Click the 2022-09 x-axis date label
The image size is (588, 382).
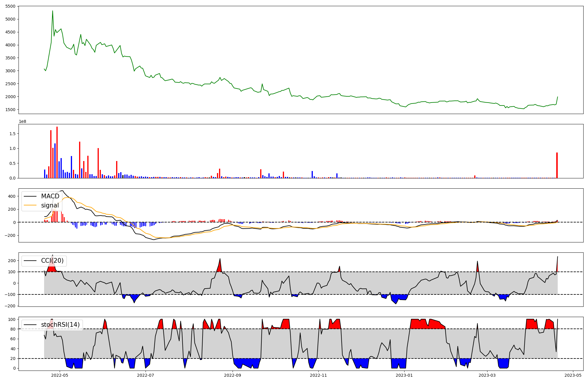pos(233,375)
